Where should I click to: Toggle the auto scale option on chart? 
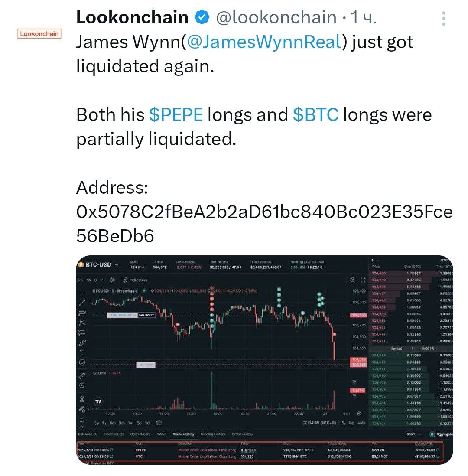361,423
